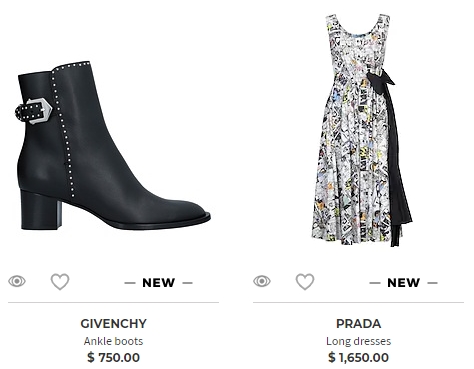Viewport: 474px width, 369px height.
Task: Click the NEW badge under Givenchy boots
Action: tap(158, 283)
